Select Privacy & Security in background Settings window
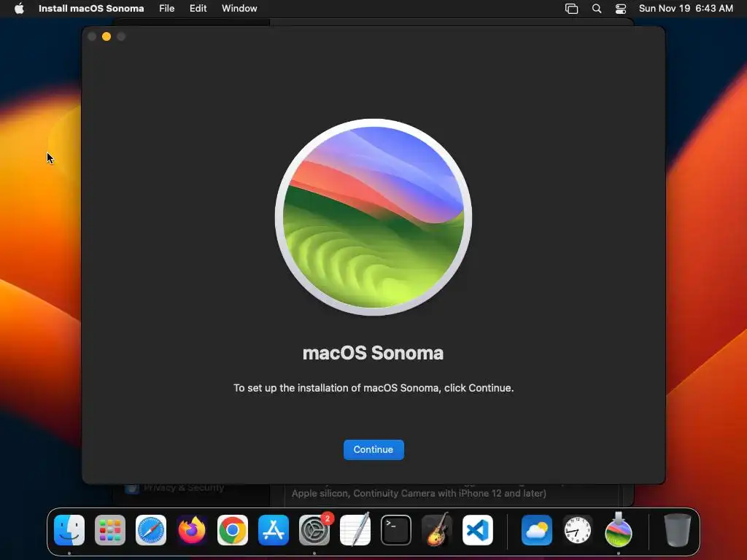Image resolution: width=747 pixels, height=560 pixels. click(x=184, y=488)
